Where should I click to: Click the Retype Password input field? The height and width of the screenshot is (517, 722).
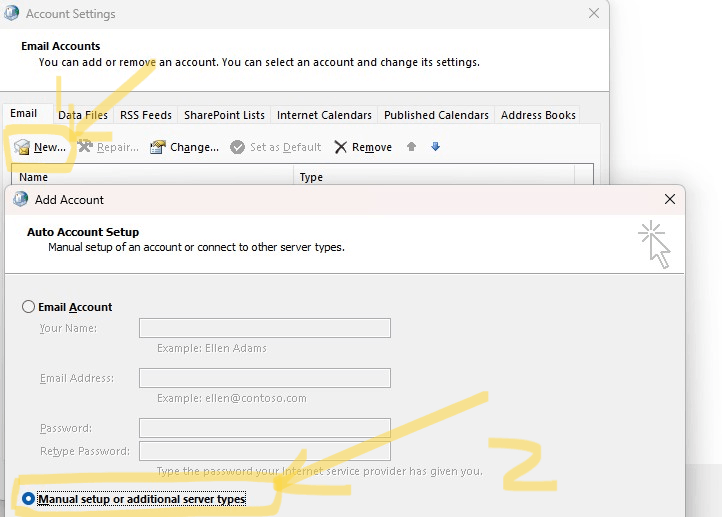(265, 451)
